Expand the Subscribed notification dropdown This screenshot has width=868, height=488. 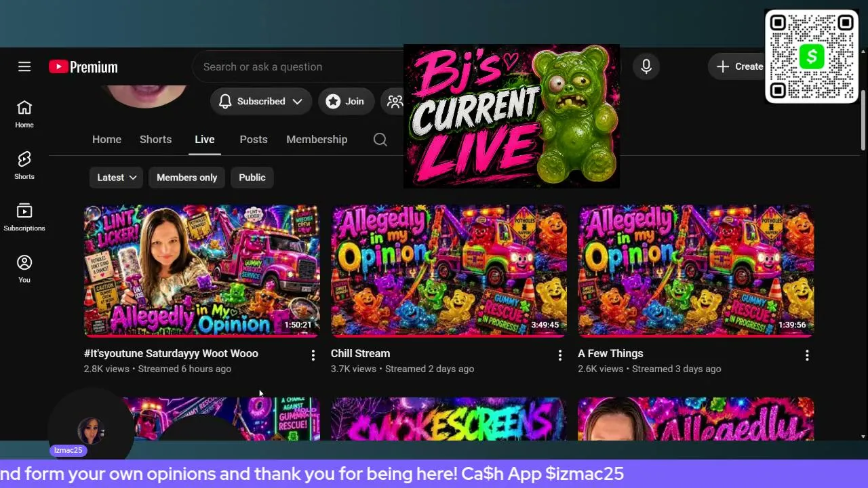click(x=261, y=101)
